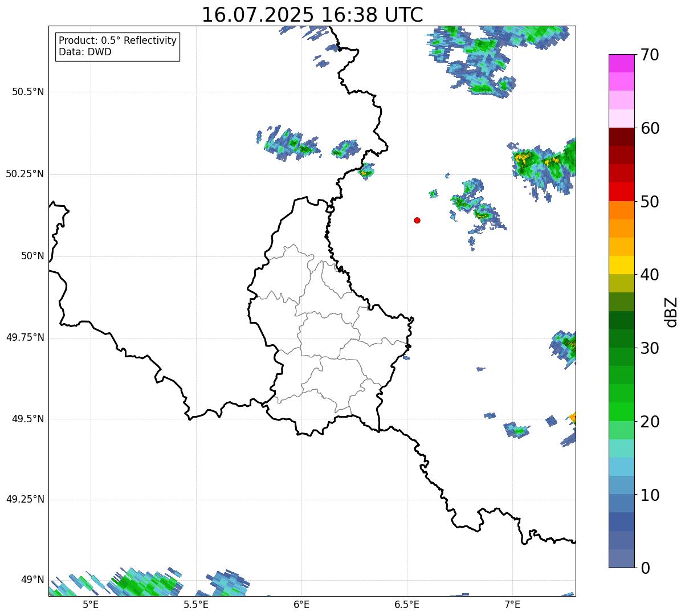Viewport: 685px width, 616px height.
Task: Click the longitude label 5.5°E
Action: 196,605
